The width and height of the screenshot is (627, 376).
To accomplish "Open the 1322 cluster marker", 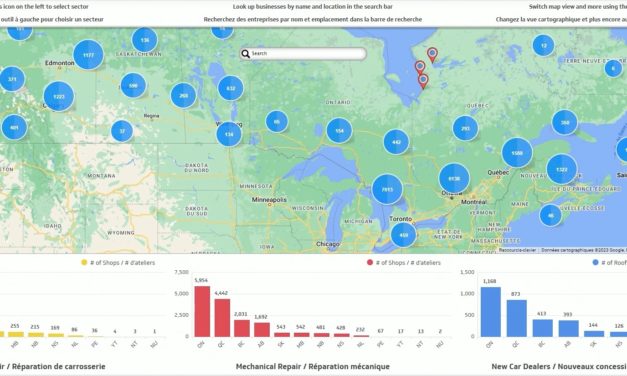I will click(x=562, y=169).
